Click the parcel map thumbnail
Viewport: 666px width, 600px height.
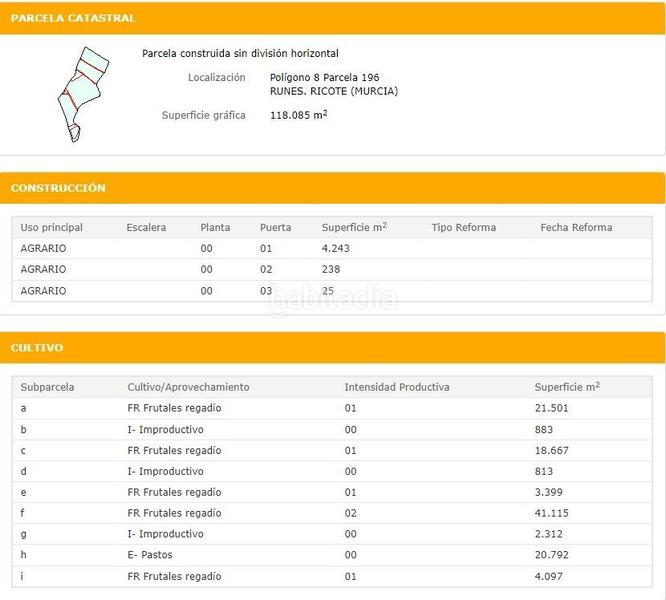[82, 93]
